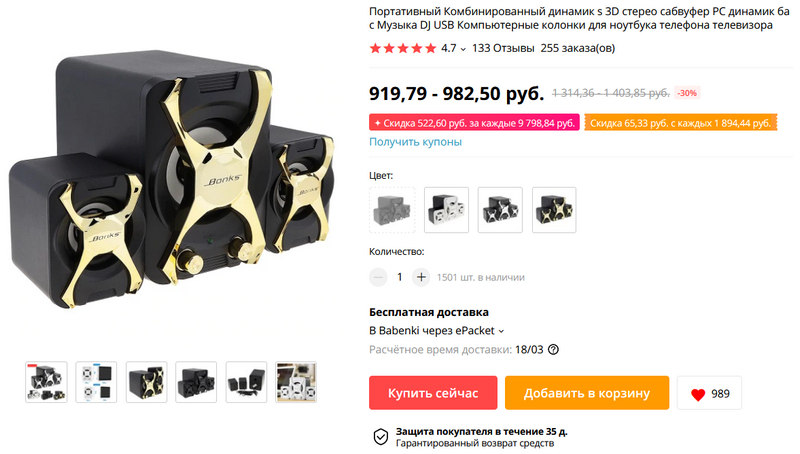The width and height of the screenshot is (800, 454).
Task: Expand the 4.7 rating breakdown chevron
Action: click(x=463, y=49)
